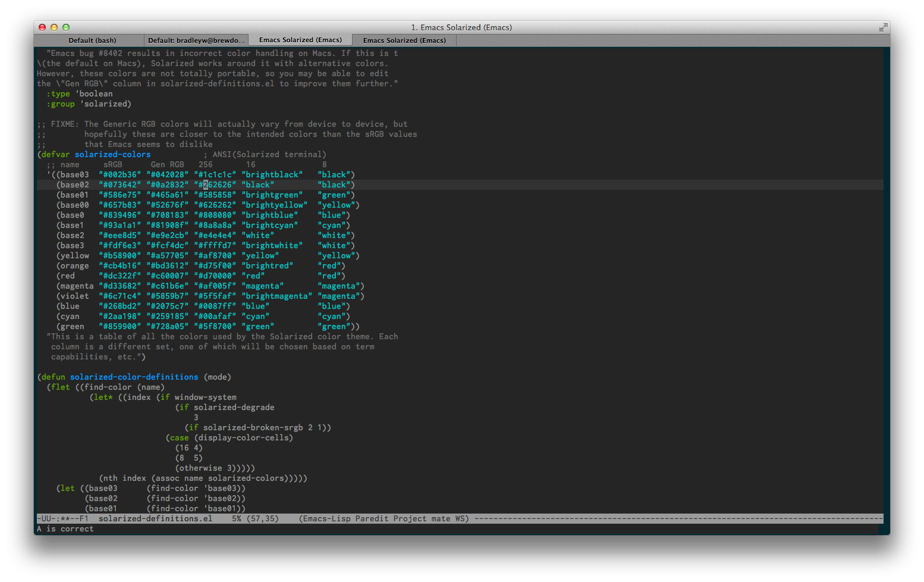Click the -UU-:**--F1 status indicator
The width and height of the screenshot is (924, 582).
tap(63, 519)
